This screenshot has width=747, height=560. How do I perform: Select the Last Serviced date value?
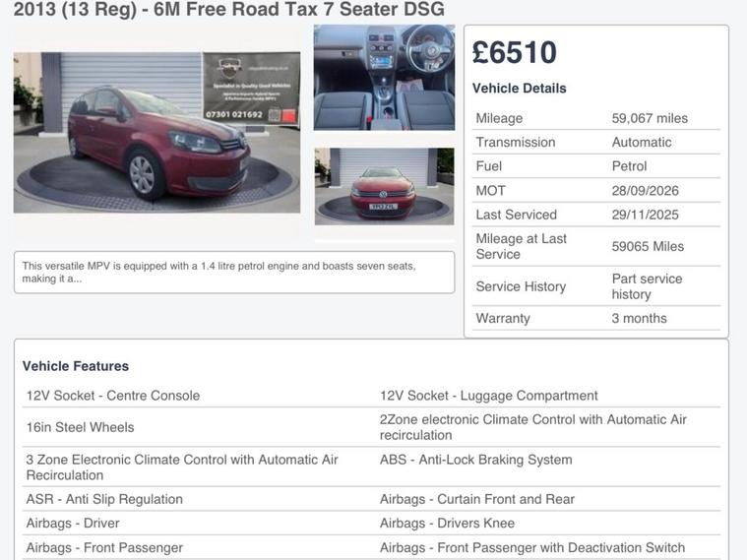[x=645, y=215]
